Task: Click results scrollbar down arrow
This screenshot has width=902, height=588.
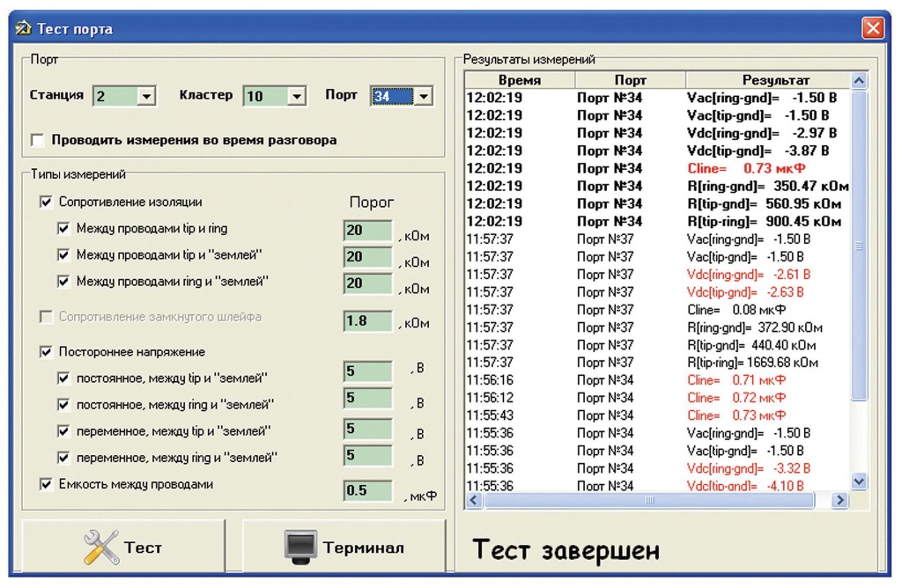Action: (x=859, y=481)
